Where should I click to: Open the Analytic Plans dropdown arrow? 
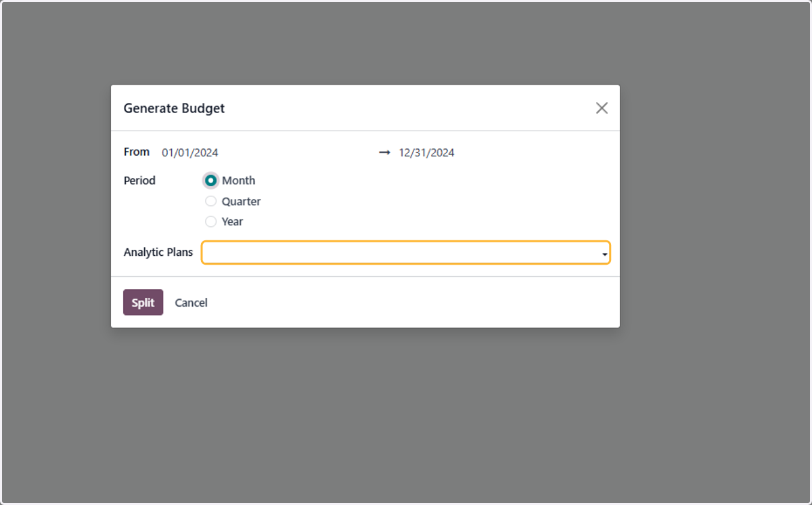click(x=604, y=254)
